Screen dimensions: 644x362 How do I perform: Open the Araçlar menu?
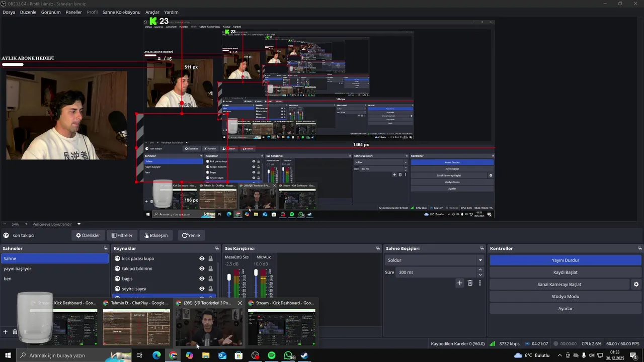point(152,12)
